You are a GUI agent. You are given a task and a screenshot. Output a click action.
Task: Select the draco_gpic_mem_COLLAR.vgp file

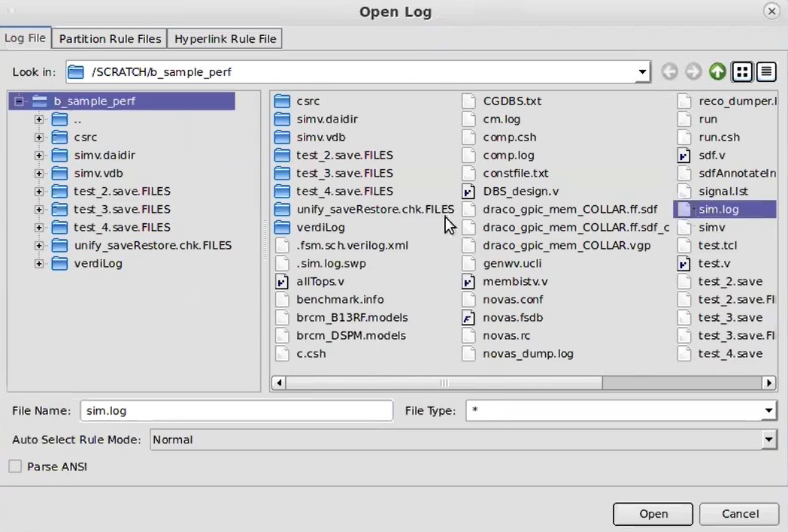(556, 246)
